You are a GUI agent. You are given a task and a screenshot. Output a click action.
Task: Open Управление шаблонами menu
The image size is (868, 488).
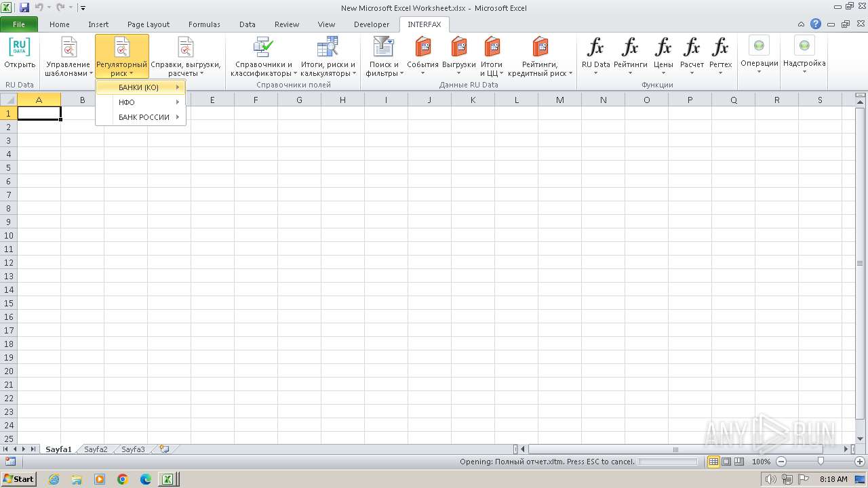pyautogui.click(x=68, y=57)
